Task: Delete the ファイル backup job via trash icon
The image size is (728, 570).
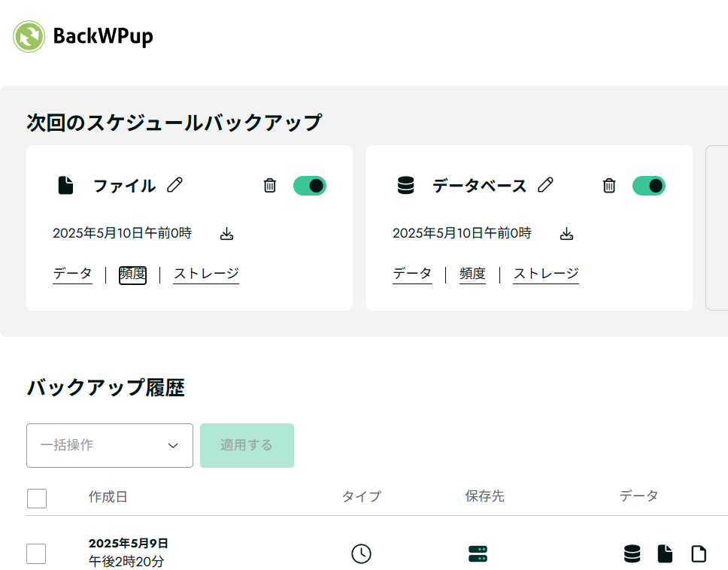Action: point(270,186)
